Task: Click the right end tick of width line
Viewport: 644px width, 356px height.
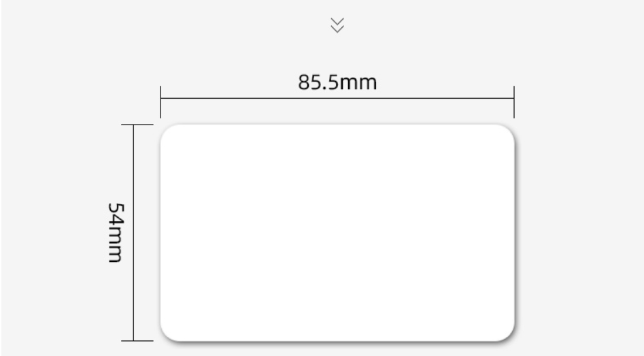Action: point(514,102)
